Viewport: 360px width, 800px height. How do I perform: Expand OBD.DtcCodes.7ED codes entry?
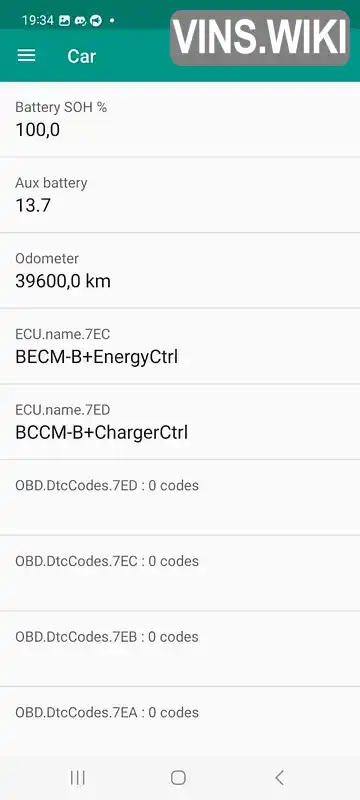[x=180, y=497]
